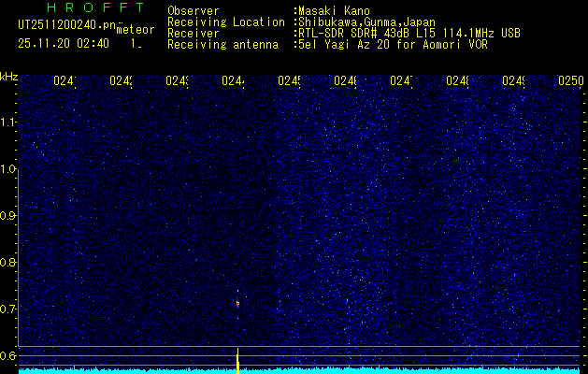
Task: Click the 1.1 kHz frequency tick label
Action: tap(8, 122)
